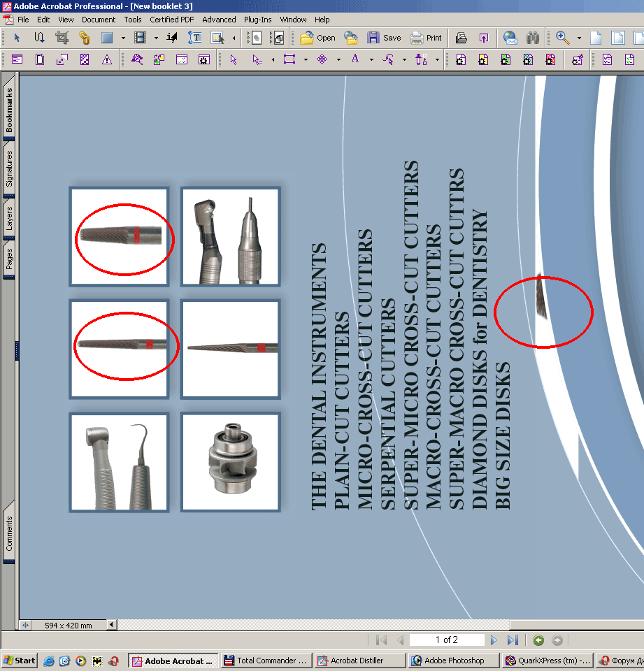Screen dimensions: 644x671
Task: Open the Document menu
Action: point(99,20)
